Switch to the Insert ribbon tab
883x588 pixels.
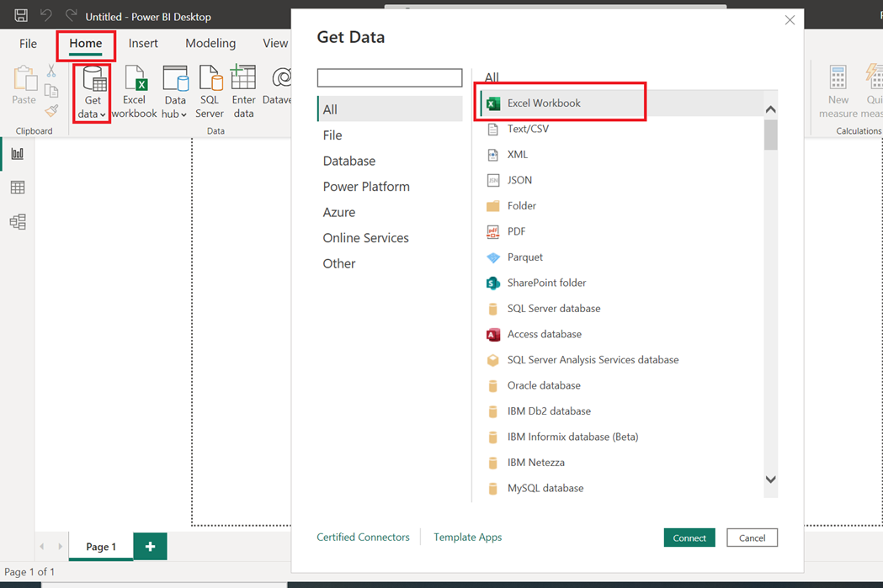[x=143, y=42]
